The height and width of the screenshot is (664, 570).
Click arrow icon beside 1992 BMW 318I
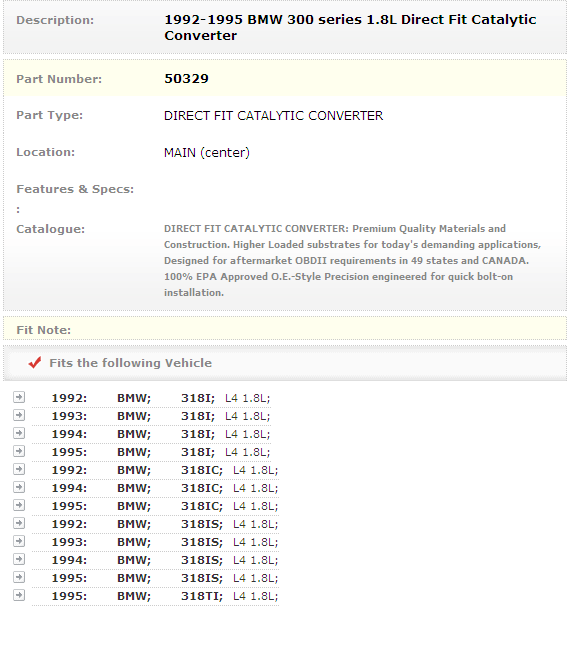tap(19, 397)
